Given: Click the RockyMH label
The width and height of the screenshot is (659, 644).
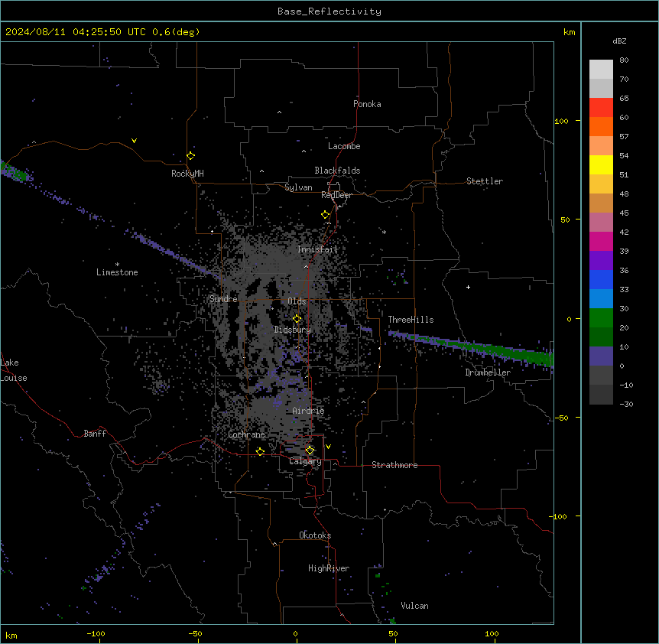Looking at the screenshot, I should click(x=187, y=174).
